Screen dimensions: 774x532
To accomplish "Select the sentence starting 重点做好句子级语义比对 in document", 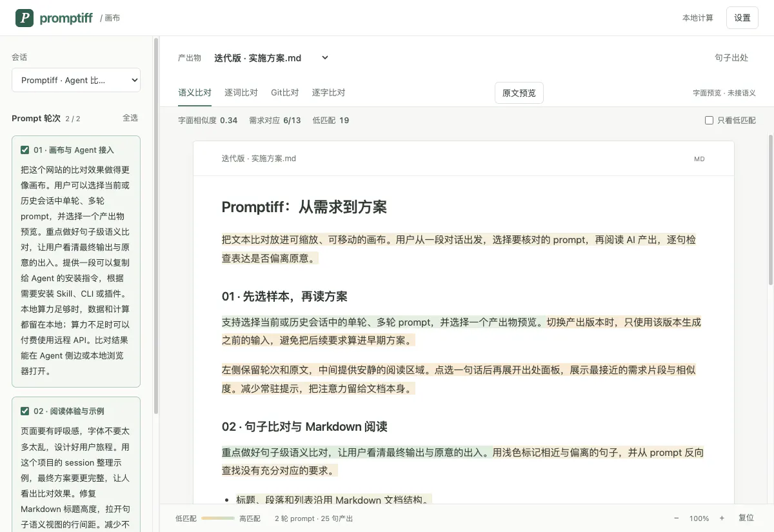I will (x=357, y=452).
